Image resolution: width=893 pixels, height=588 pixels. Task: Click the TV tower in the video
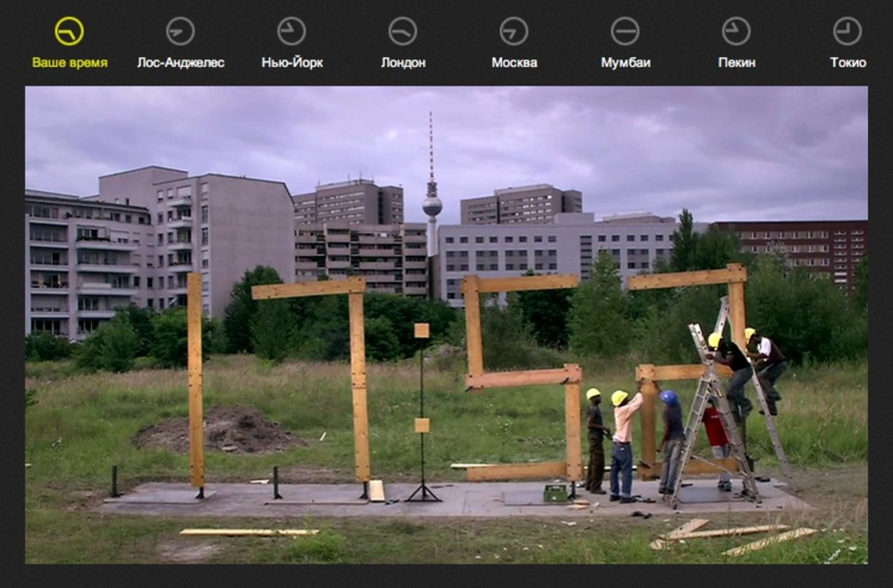coord(432,202)
